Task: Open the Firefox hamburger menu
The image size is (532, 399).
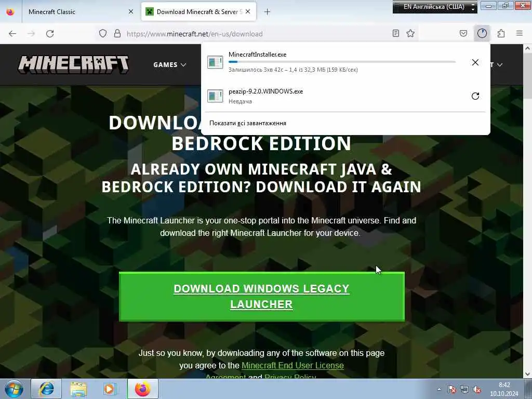Action: point(520,33)
